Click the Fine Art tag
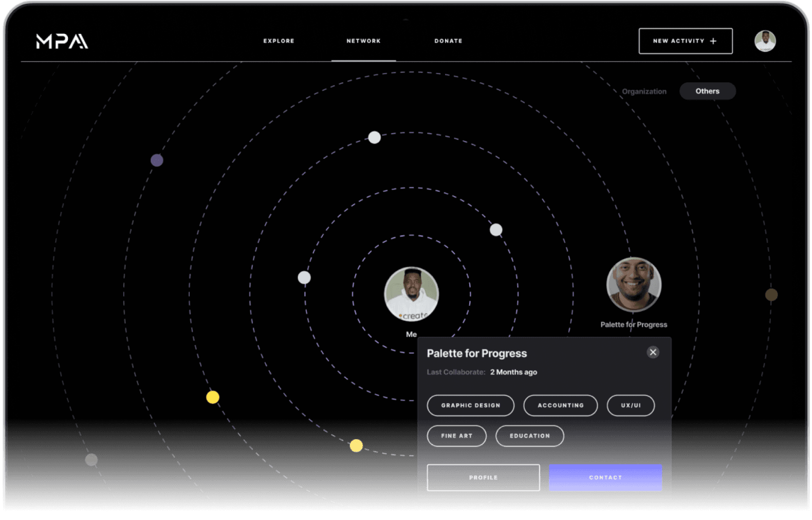 point(457,436)
